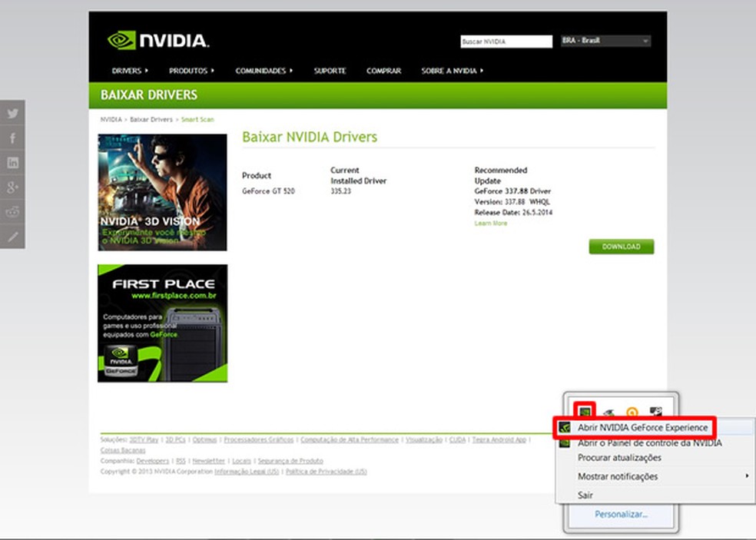
Task: Open the Locais footer link
Action: pos(241,461)
